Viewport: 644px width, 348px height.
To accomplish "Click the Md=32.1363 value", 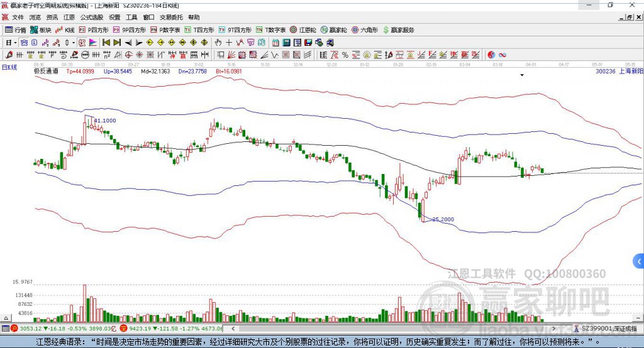I will tap(155, 72).
